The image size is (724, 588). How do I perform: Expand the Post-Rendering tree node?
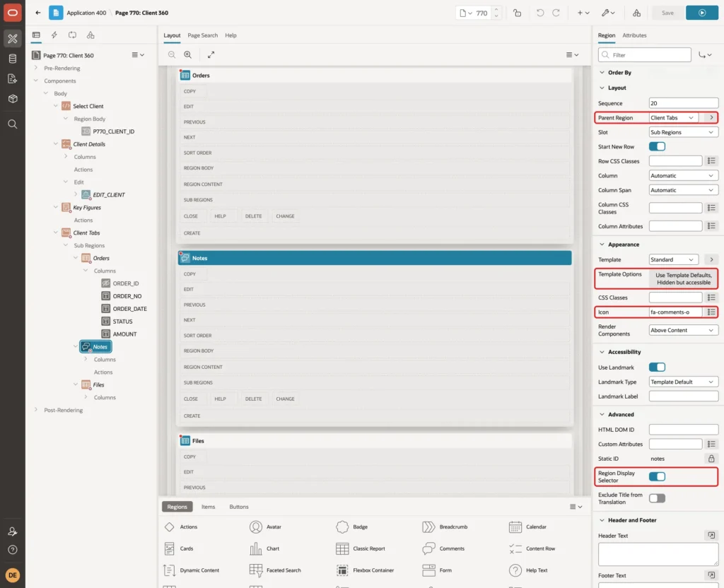pos(36,410)
